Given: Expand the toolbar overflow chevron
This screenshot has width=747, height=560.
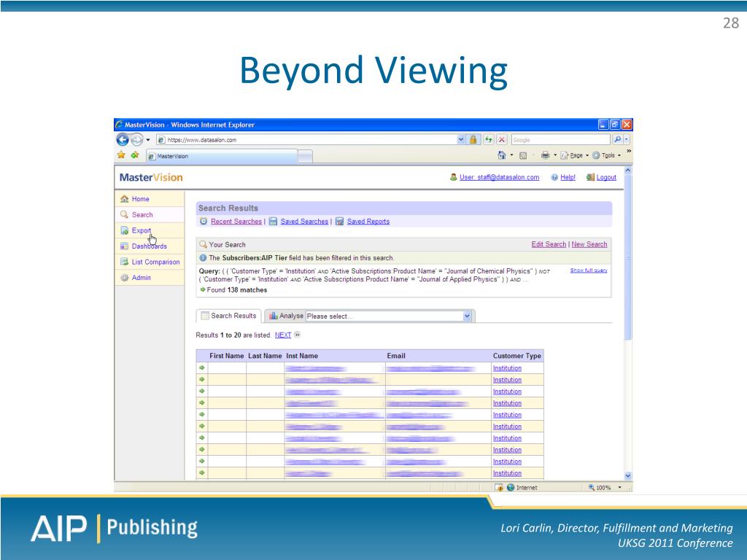Looking at the screenshot, I should (629, 152).
